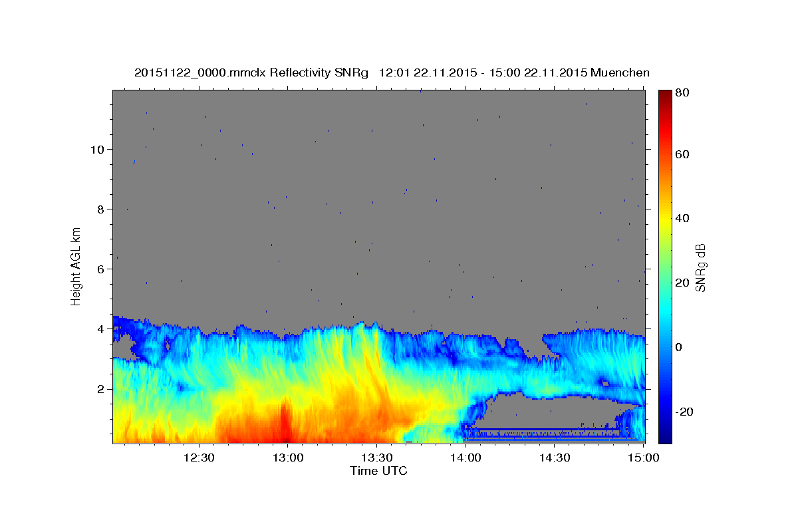
Task: Click the dark blue bottom of the colorbar
Action: pos(664,436)
